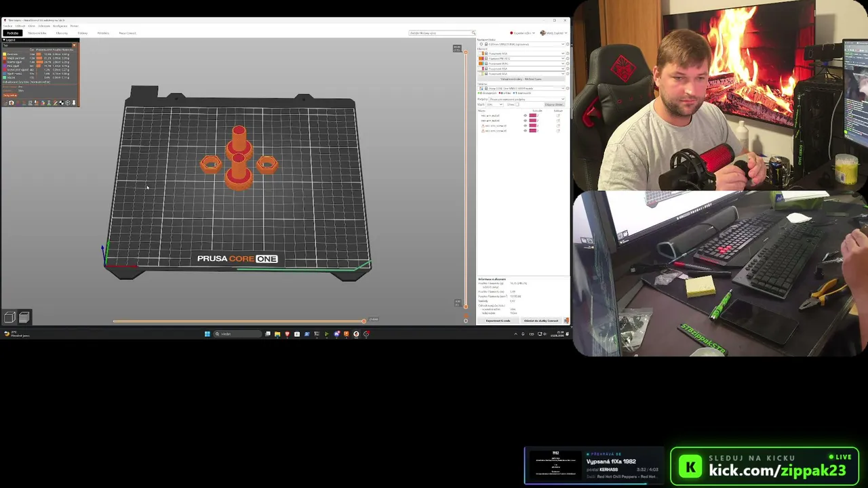The height and width of the screenshot is (488, 868).
Task: Click edit icon for second mic-arm nut row
Action: pyautogui.click(x=558, y=121)
